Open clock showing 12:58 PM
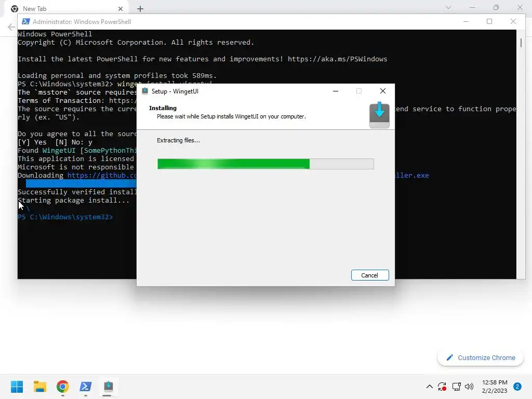 [x=495, y=387]
